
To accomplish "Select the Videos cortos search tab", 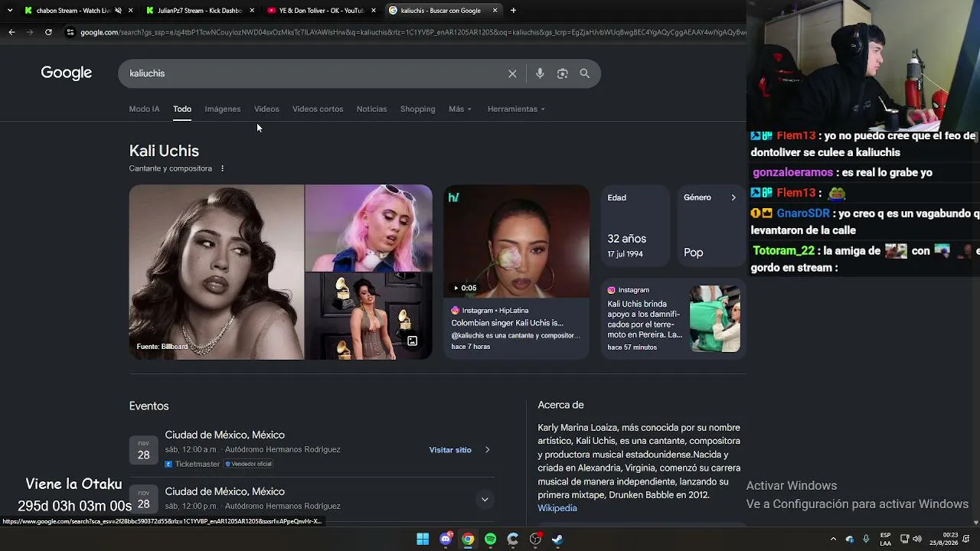I will click(318, 109).
